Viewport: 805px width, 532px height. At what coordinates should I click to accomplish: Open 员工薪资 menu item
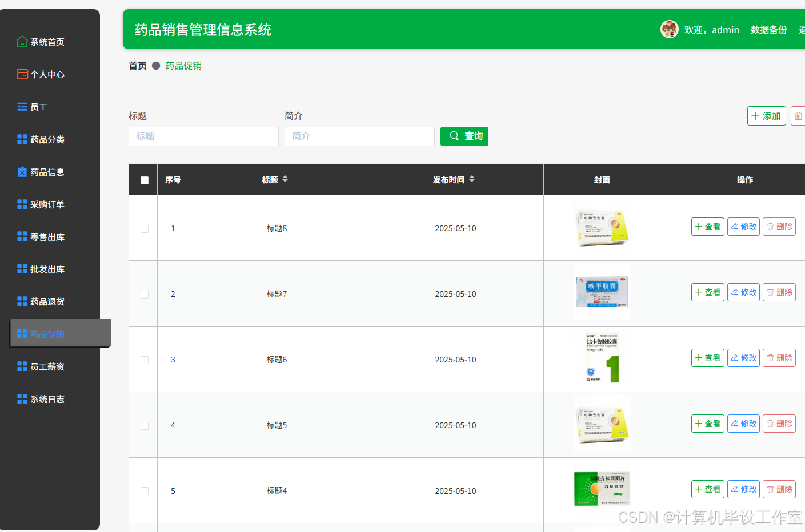47,366
